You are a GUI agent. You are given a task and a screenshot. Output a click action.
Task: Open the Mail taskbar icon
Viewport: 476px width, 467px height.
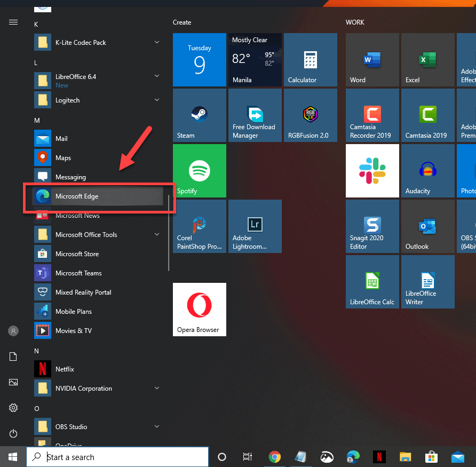(x=457, y=457)
